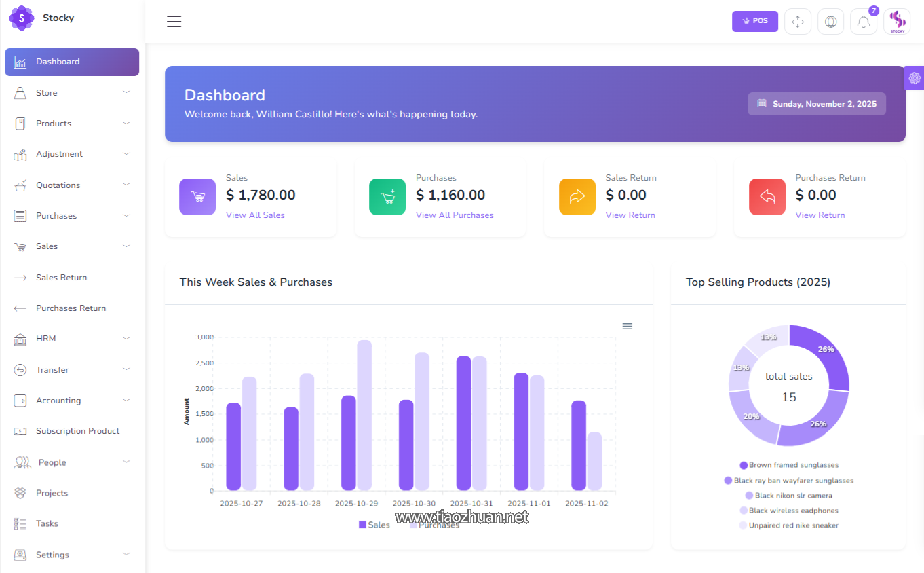Image resolution: width=924 pixels, height=573 pixels.
Task: Click the fullscreen expand icon in top bar
Action: (x=797, y=21)
